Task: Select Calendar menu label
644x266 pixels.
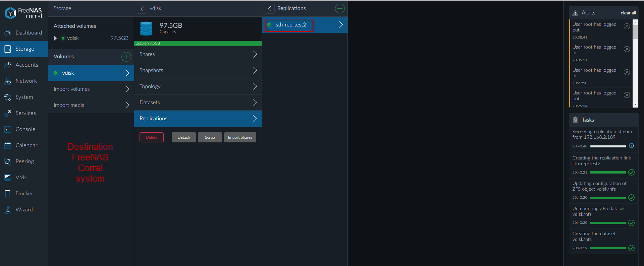Action: (26, 145)
